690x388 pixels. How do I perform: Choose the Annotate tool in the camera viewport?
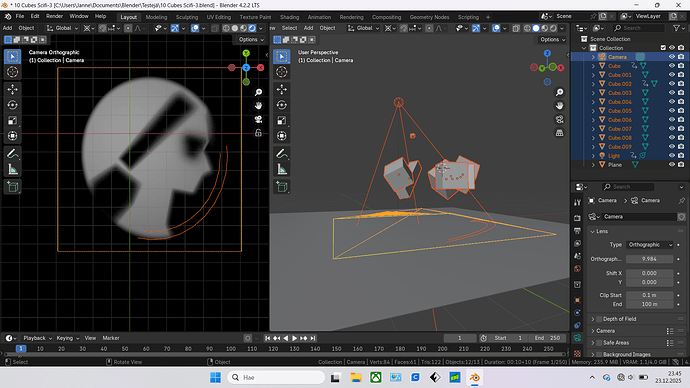click(12, 154)
